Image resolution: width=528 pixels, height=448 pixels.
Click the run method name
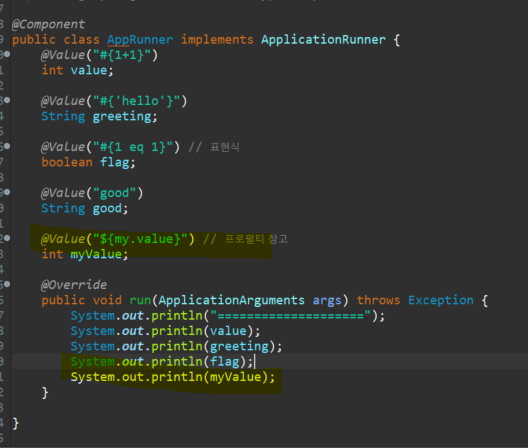140,300
